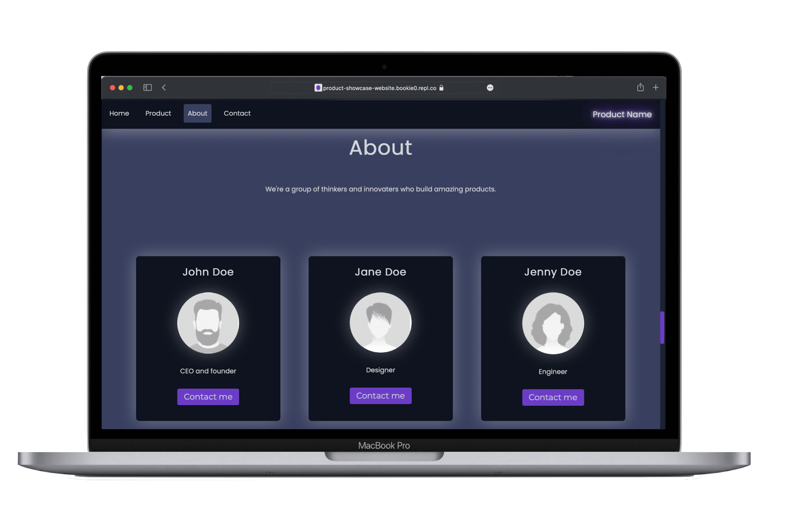Click the Product Name brand link
Image resolution: width=793 pixels, height=532 pixels.
tap(622, 114)
